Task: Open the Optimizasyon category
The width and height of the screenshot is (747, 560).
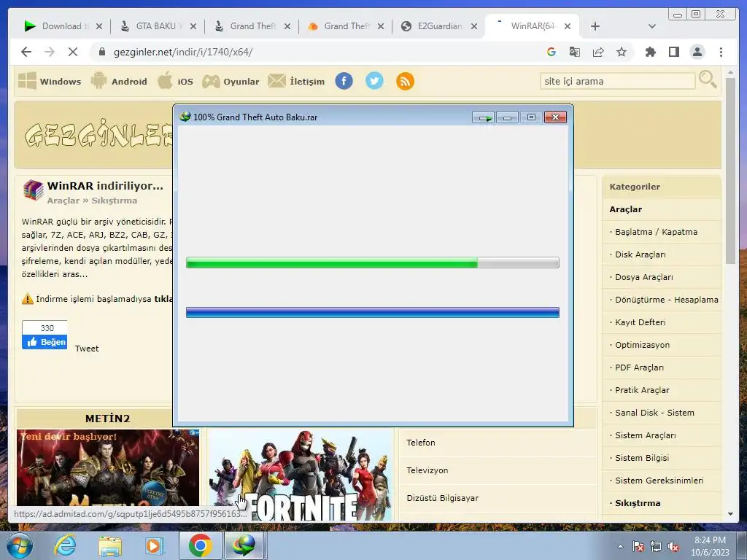Action: [x=642, y=345]
